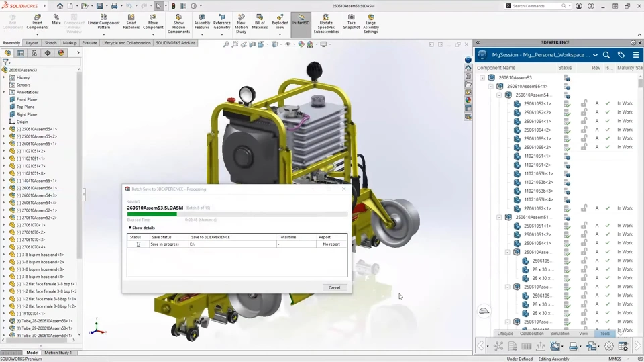Click Show Hidden Components
The height and width of the screenshot is (362, 644).
[178, 24]
